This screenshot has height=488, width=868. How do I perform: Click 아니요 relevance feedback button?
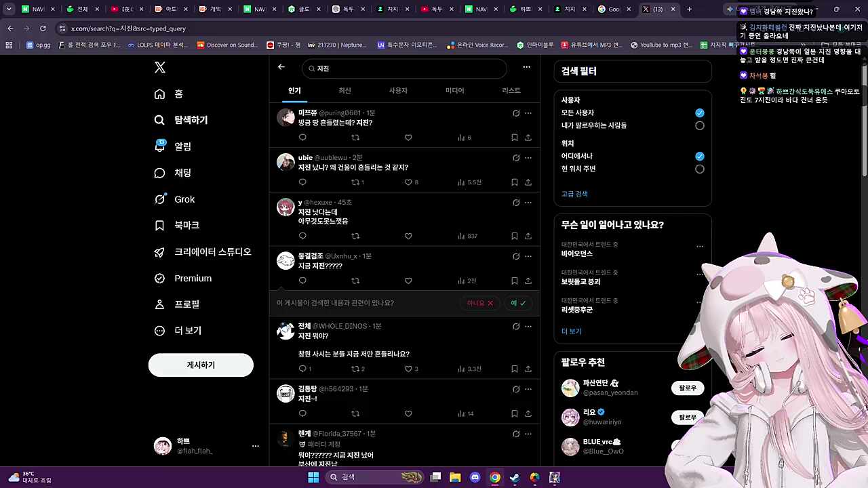pos(480,303)
